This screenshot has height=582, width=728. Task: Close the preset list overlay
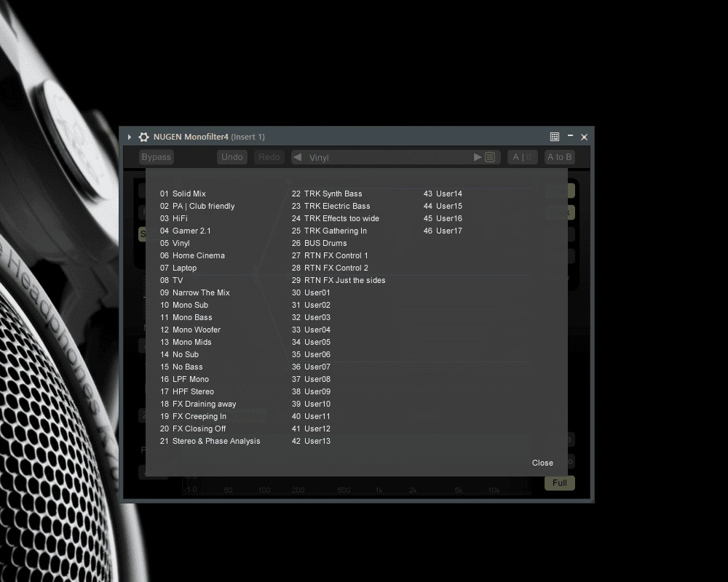(x=542, y=463)
